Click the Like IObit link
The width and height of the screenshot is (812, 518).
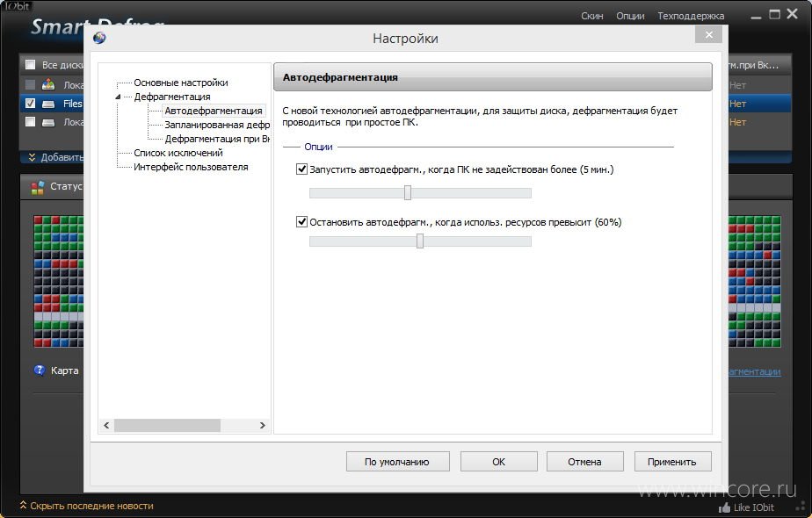753,507
